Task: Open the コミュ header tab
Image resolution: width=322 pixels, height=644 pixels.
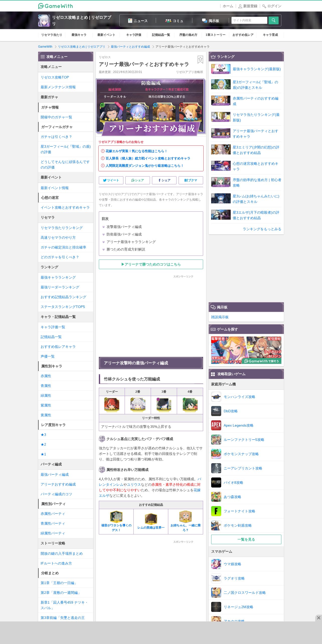Action: coord(174,21)
